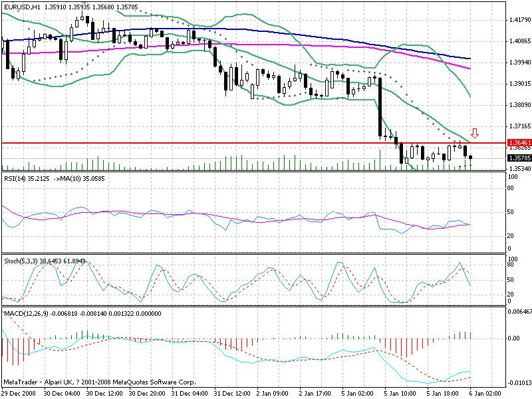Screen dimensions: 532x399
Task: Click the 50 level on the RSI scale
Action: 511,212
